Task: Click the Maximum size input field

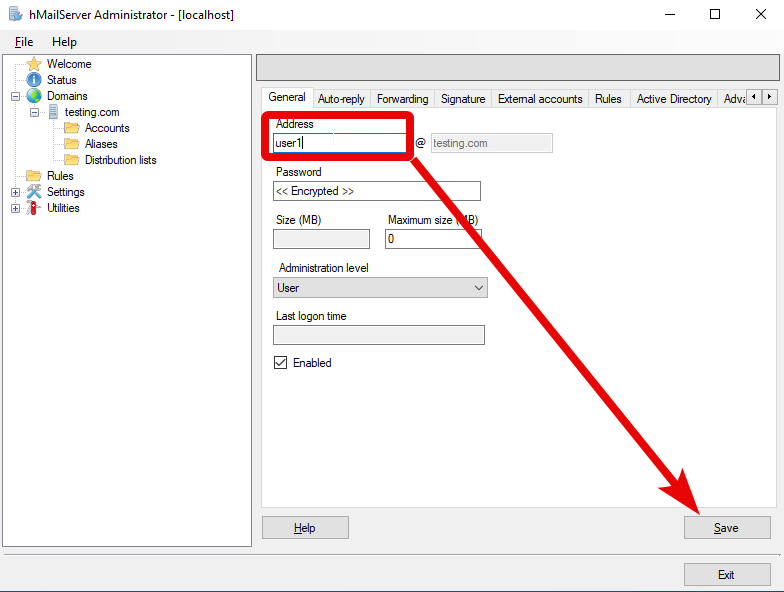Action: (x=434, y=239)
